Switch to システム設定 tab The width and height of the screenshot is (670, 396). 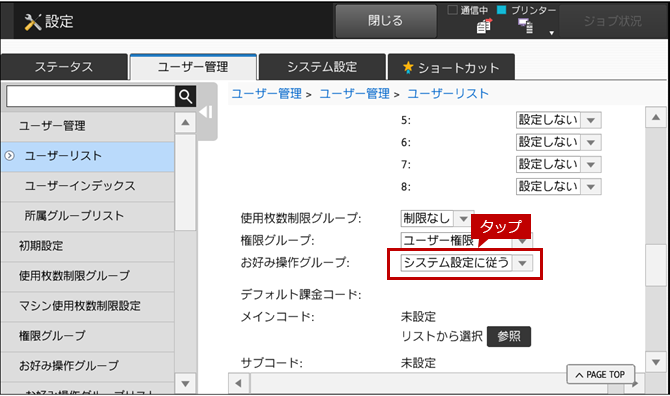[322, 67]
